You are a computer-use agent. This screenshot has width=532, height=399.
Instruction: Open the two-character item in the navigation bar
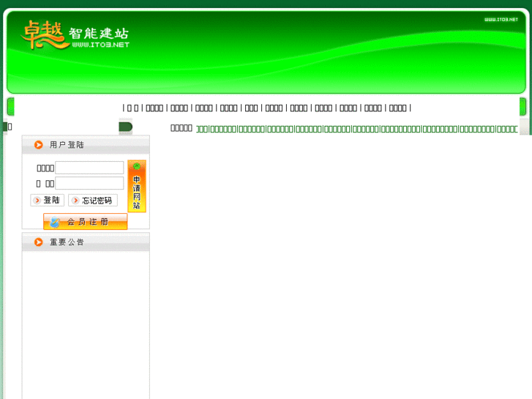click(132, 108)
